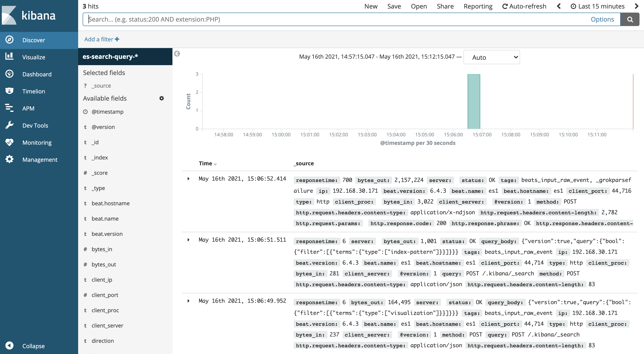Open the Share menu
This screenshot has height=354, width=644.
click(445, 6)
